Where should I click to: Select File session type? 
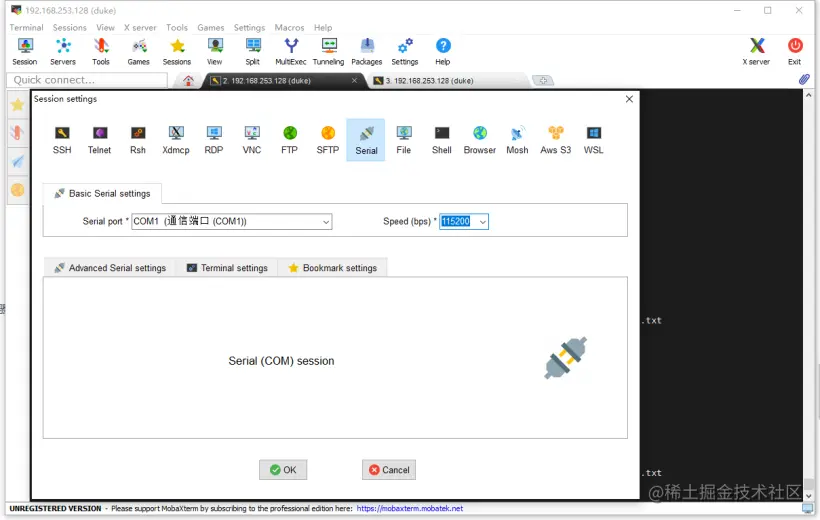(404, 140)
